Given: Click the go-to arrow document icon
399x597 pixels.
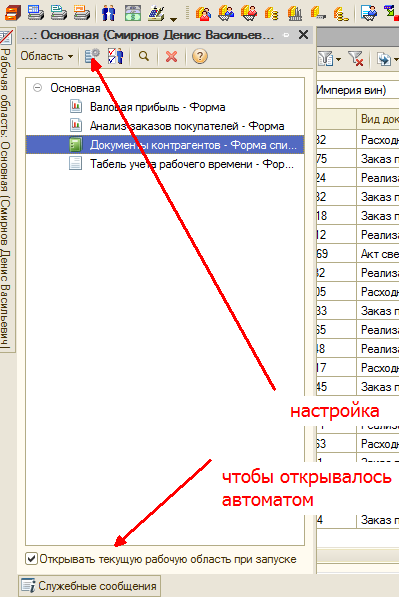Looking at the screenshot, I should pos(384,59).
